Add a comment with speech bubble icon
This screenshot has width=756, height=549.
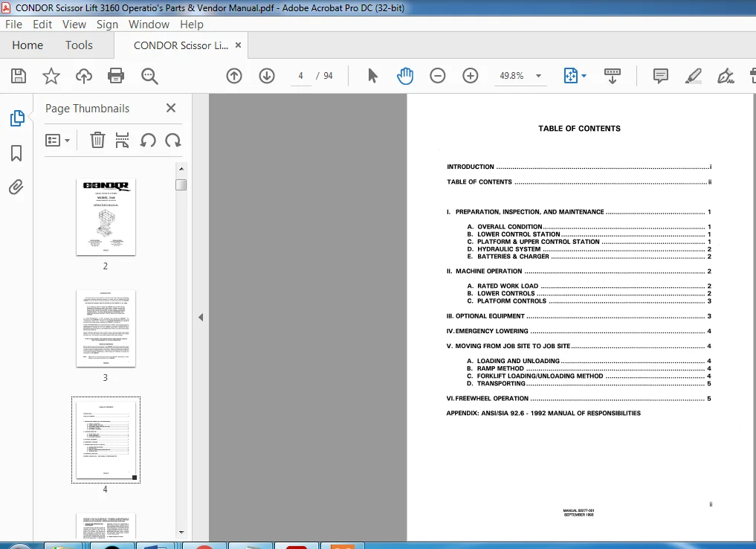(661, 76)
